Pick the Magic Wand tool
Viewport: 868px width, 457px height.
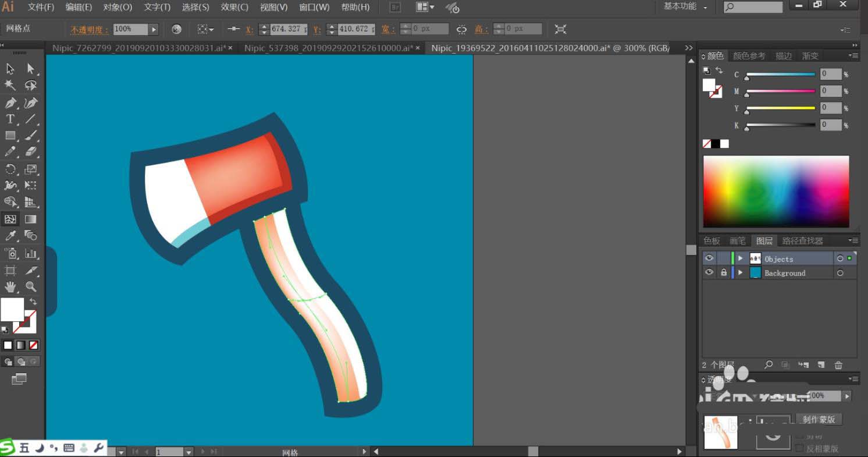10,86
